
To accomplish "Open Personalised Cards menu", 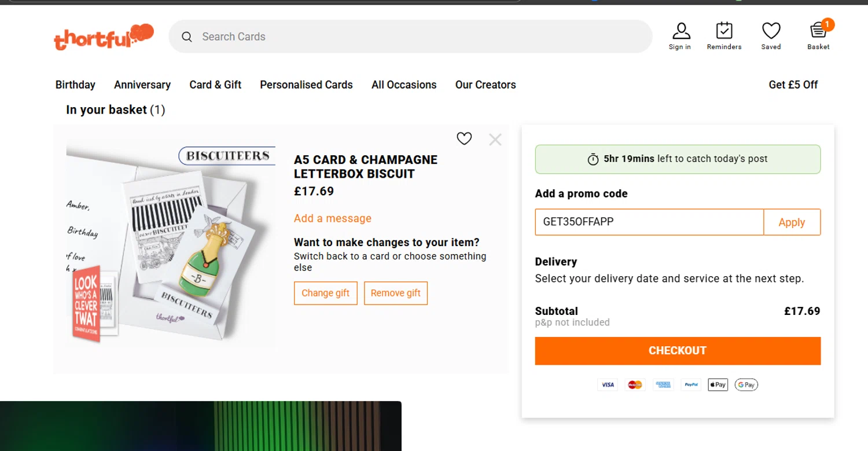I will point(306,85).
